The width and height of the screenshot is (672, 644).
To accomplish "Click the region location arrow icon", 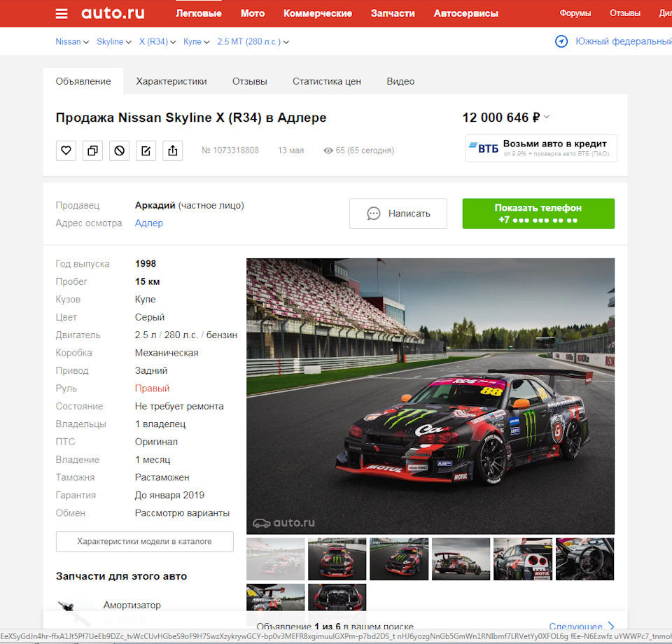I will (x=561, y=42).
